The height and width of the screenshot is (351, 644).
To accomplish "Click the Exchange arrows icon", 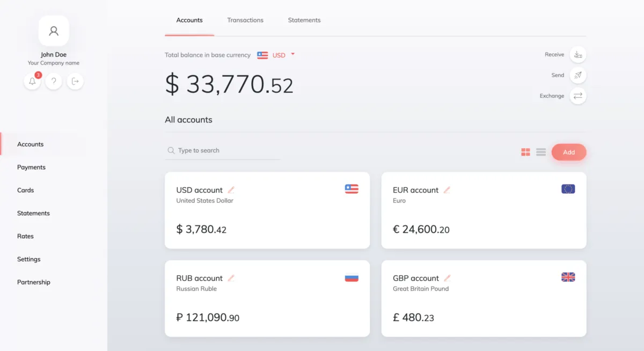I will click(578, 96).
